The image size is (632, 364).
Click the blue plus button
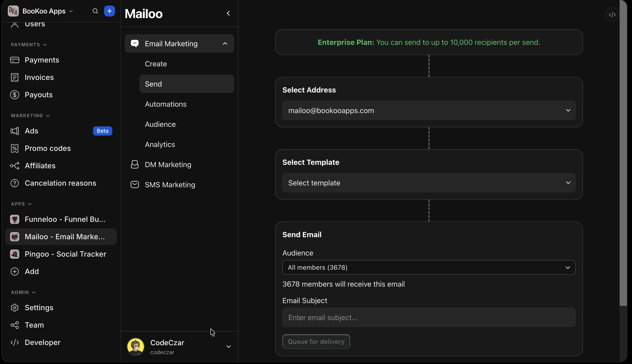[109, 11]
